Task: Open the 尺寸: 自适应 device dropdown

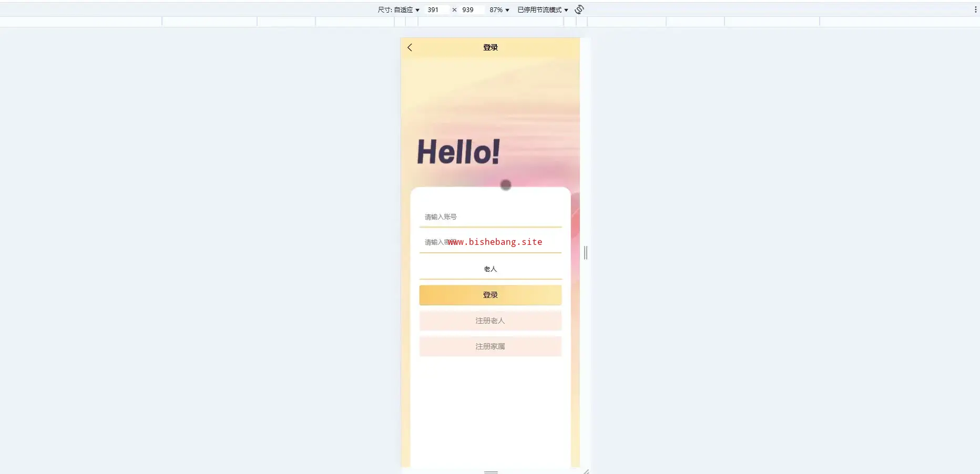Action: pos(399,10)
